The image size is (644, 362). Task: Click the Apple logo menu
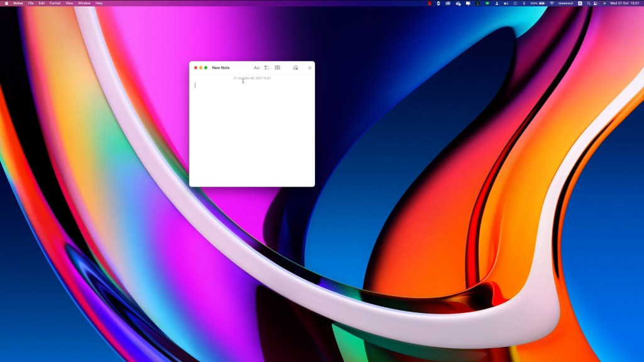[5, 3]
